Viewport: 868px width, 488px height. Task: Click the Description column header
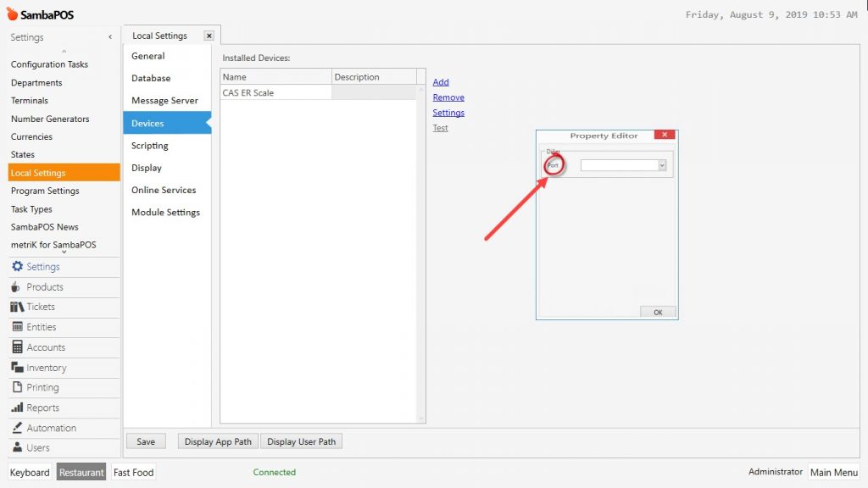(x=374, y=77)
